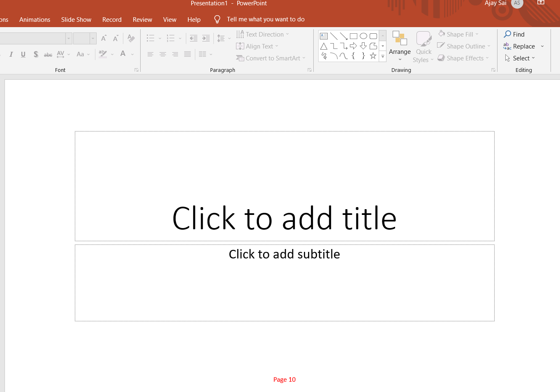
Task: Choose the Isosceles Triangle shape
Action: tap(324, 46)
